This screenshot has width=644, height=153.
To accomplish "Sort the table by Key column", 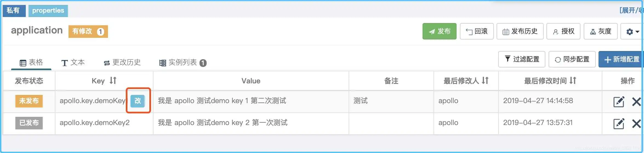I will (113, 80).
